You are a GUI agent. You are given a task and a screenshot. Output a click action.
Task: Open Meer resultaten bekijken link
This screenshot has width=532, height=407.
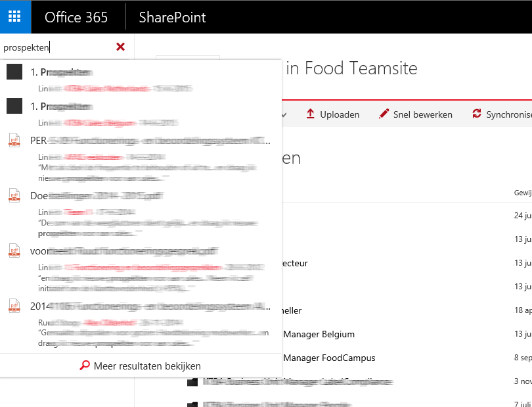click(147, 366)
